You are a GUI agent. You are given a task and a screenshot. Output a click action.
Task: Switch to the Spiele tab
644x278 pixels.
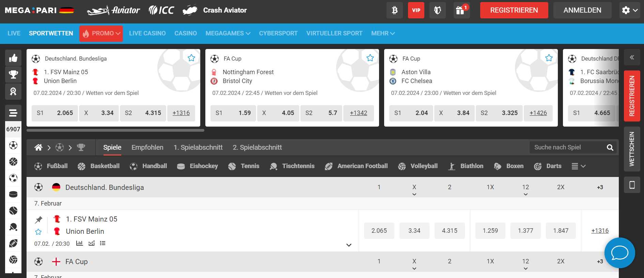coord(112,147)
